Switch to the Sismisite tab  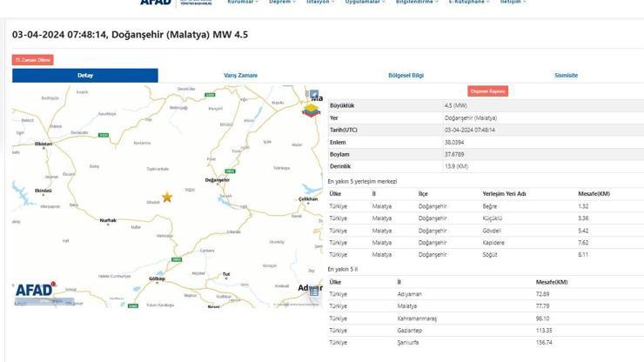click(566, 76)
